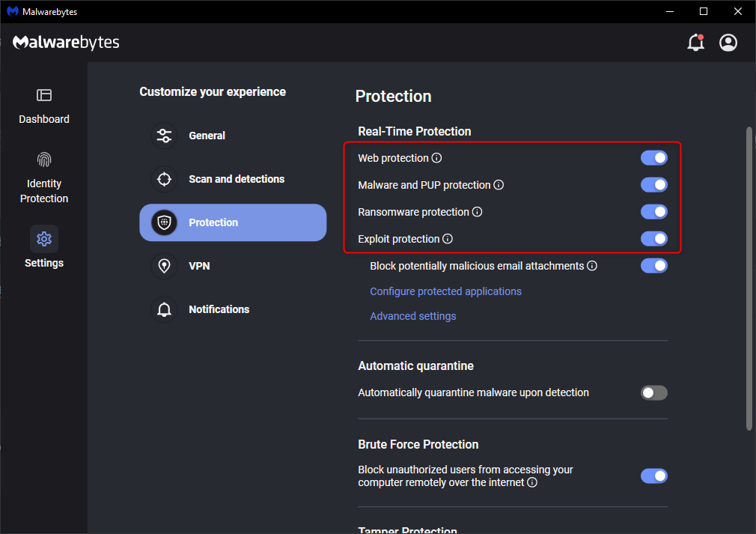Show info for Brute Force Protection option
The image size is (756, 534).
coord(531,482)
